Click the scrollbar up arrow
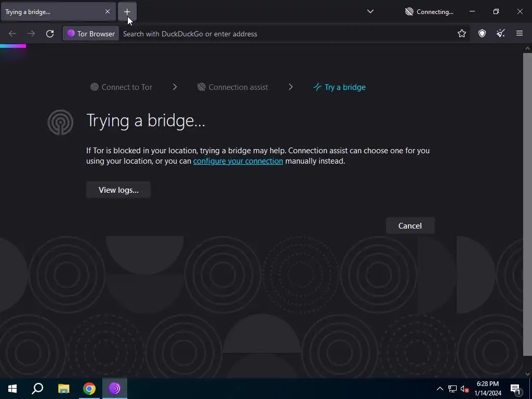The width and height of the screenshot is (532, 399). pos(527,48)
